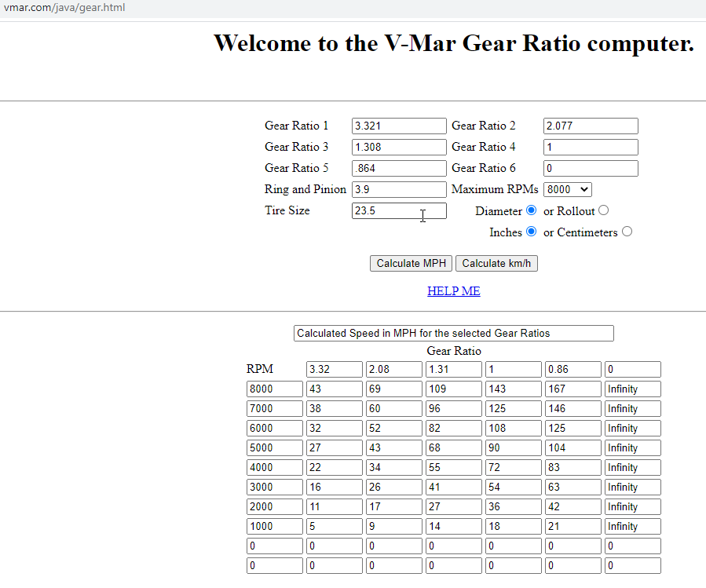Switch tire units to Centimeters
Screen dimensions: 706x588
click(627, 232)
